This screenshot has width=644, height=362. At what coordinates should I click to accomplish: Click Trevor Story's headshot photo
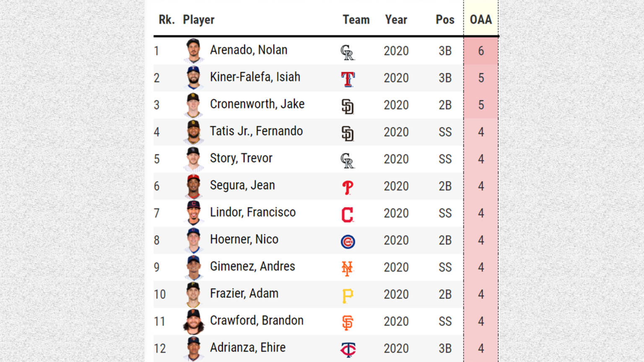[x=194, y=159]
